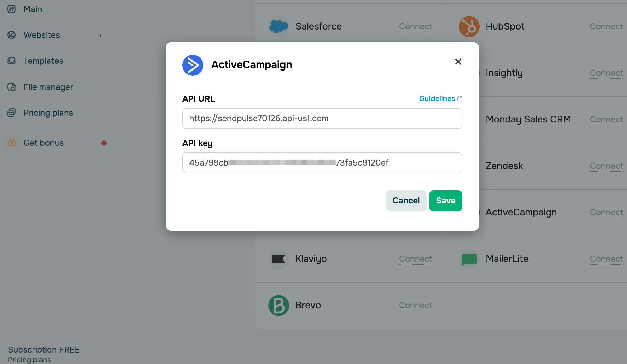627x364 pixels.
Task: Open Templates in the sidebar
Action: (43, 61)
